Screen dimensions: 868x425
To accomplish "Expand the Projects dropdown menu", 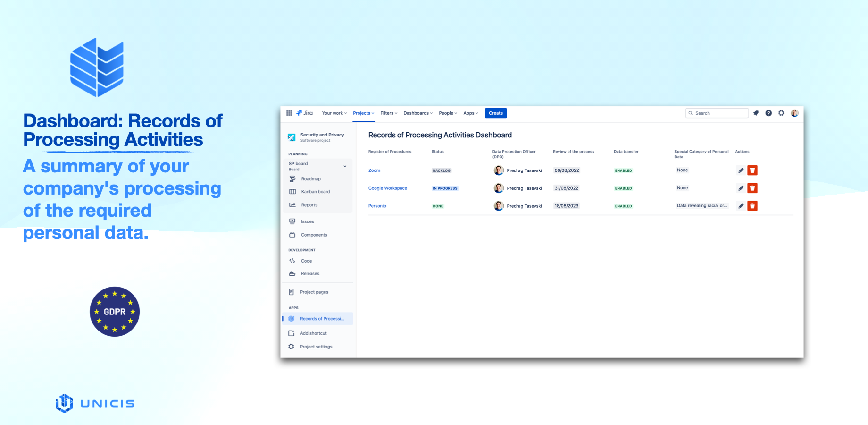I will 364,113.
